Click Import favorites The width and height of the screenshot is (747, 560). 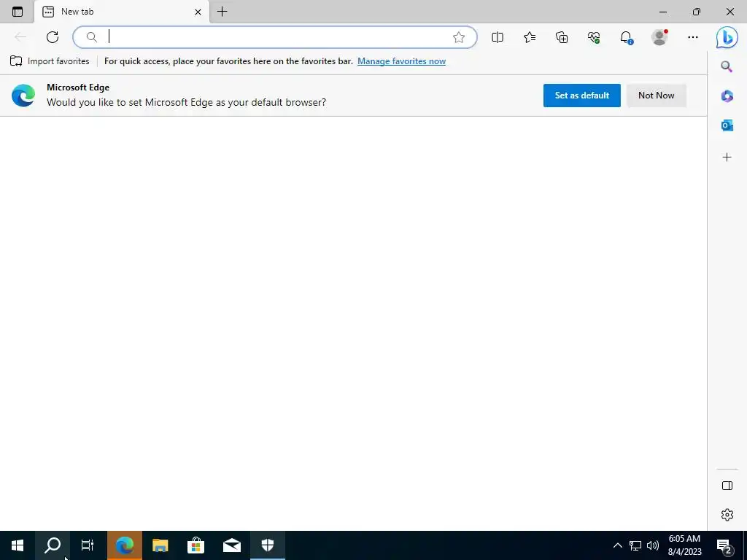pyautogui.click(x=50, y=61)
